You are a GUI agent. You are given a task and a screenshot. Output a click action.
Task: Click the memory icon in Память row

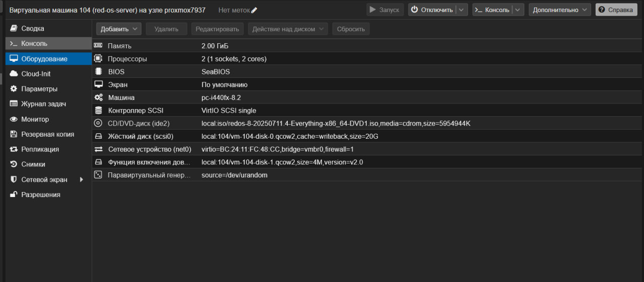[98, 46]
